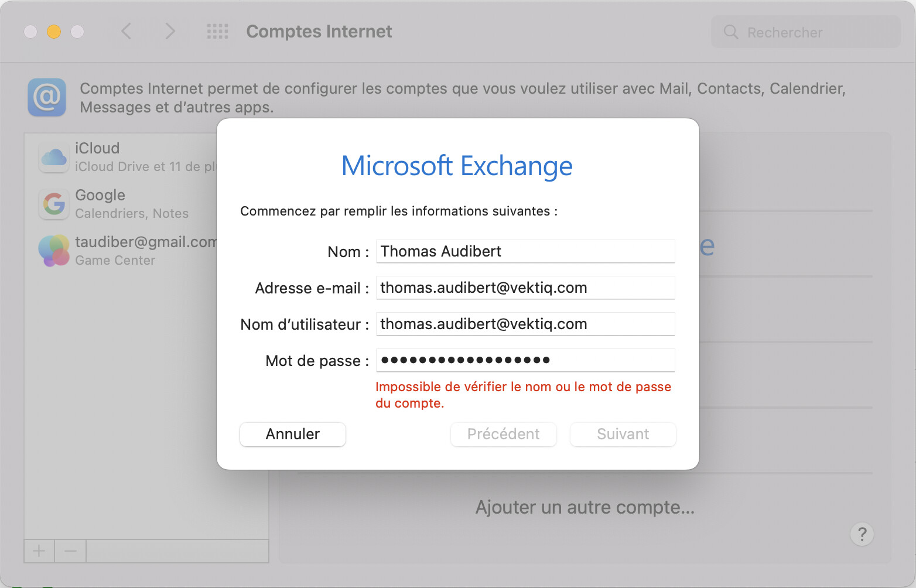Click the Rechercher search field
The height and width of the screenshot is (588, 916).
pos(806,32)
